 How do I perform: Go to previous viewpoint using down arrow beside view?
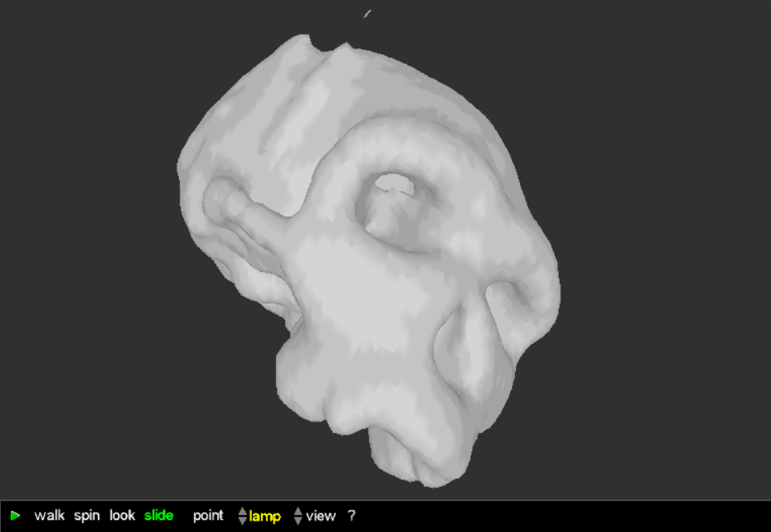click(x=298, y=520)
